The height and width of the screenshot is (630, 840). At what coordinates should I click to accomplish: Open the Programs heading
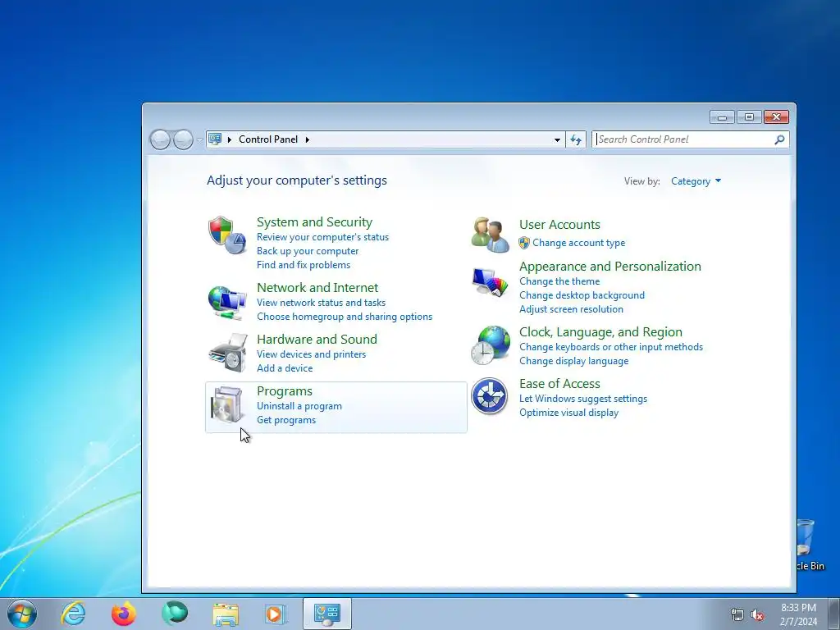point(285,391)
